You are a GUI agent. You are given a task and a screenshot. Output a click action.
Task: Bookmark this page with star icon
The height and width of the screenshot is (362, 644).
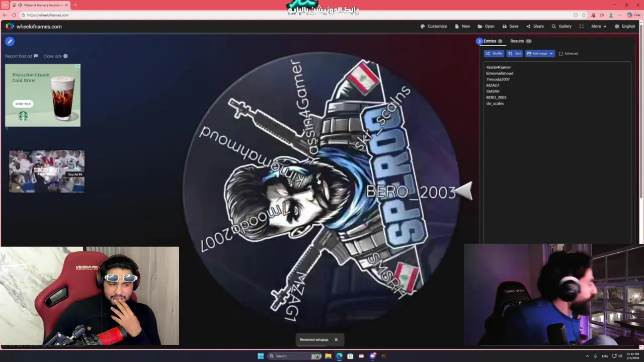pyautogui.click(x=584, y=15)
